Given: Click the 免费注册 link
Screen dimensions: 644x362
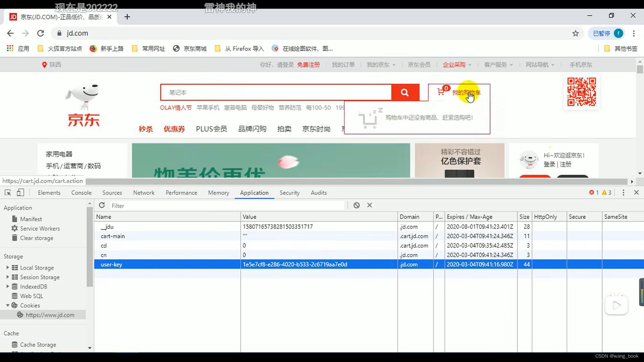Looking at the screenshot, I should [x=308, y=65].
